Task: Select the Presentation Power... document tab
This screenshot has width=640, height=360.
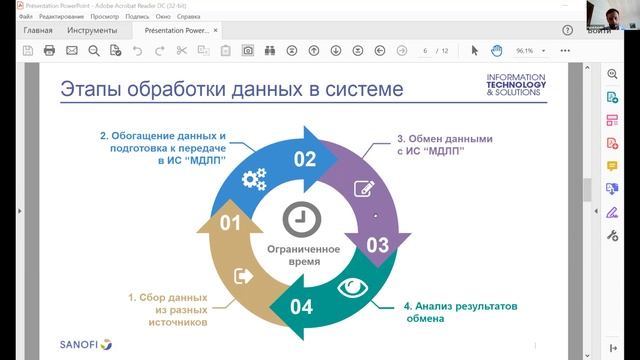Action: pos(177,30)
